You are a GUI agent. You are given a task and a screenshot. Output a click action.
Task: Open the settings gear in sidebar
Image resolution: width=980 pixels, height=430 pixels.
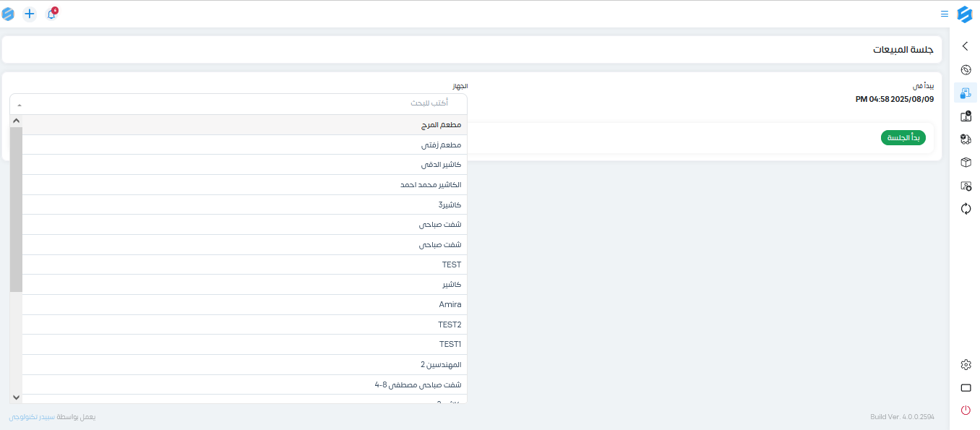coord(966,364)
